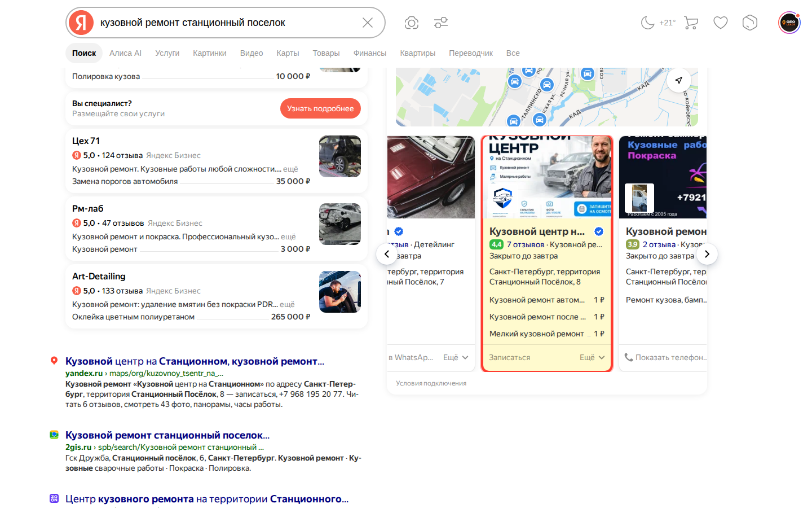Click the location arrow button on the map

click(x=679, y=80)
